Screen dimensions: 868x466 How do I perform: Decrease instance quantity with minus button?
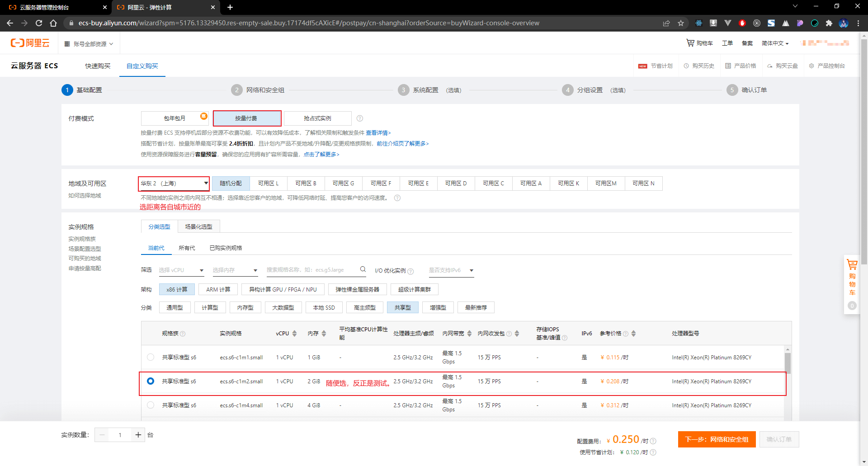click(x=102, y=435)
